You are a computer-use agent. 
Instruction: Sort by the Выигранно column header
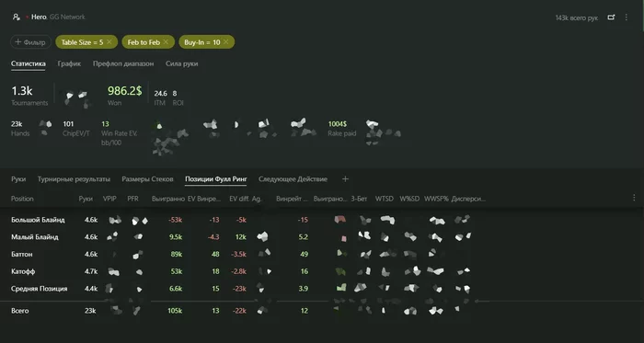pos(168,199)
